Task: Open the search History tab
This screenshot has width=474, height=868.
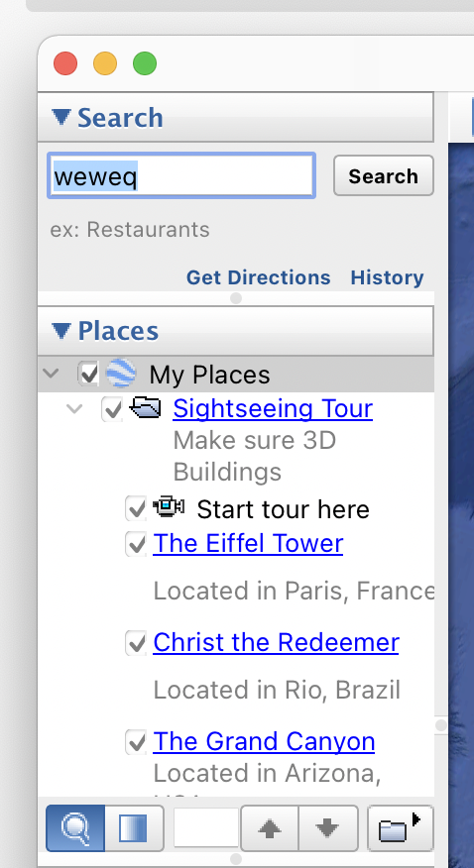Action: [387, 276]
